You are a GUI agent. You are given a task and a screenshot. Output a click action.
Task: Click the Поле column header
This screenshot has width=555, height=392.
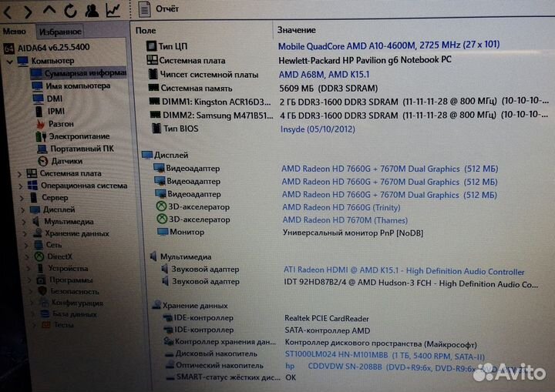click(146, 31)
